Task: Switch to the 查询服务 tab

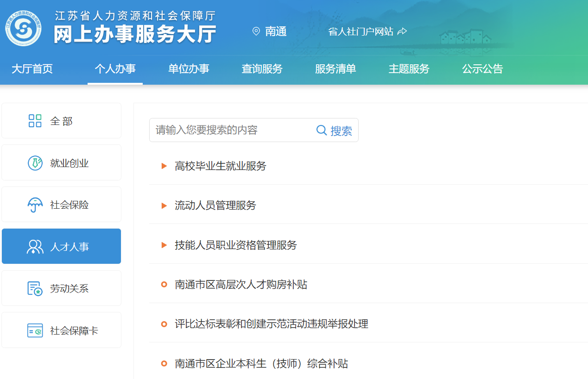Action: click(262, 69)
